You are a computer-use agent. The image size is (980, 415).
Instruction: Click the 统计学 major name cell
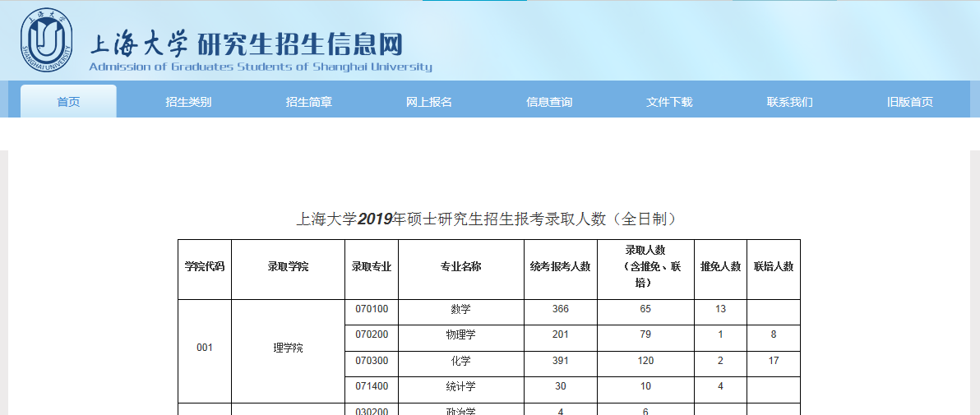[460, 387]
